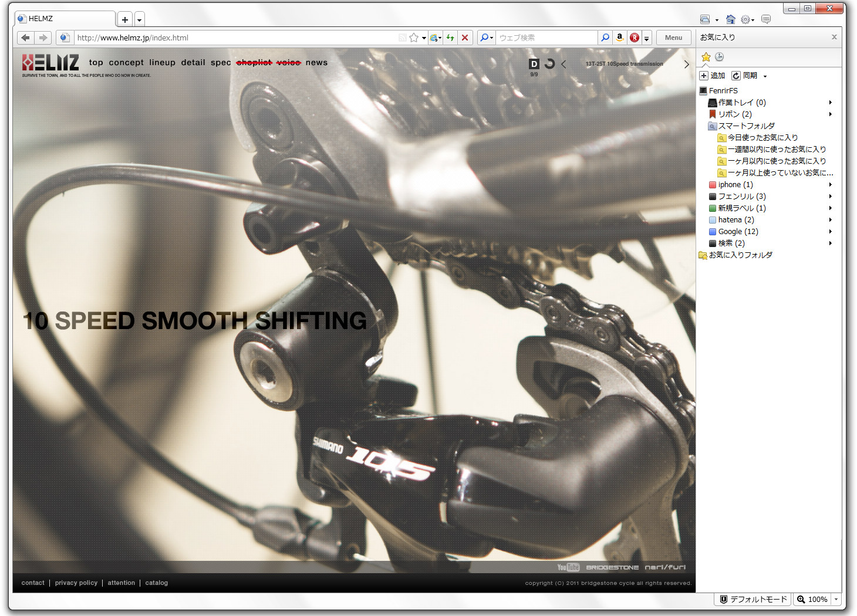
Task: Search with the red Rakuten R icon
Action: [635, 38]
